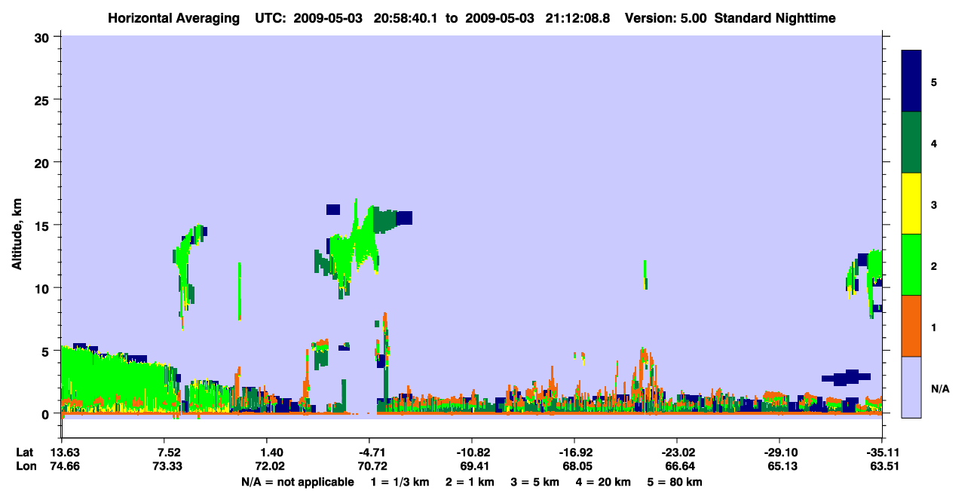
Task: Click the colorbar label 4
Action: tap(934, 143)
